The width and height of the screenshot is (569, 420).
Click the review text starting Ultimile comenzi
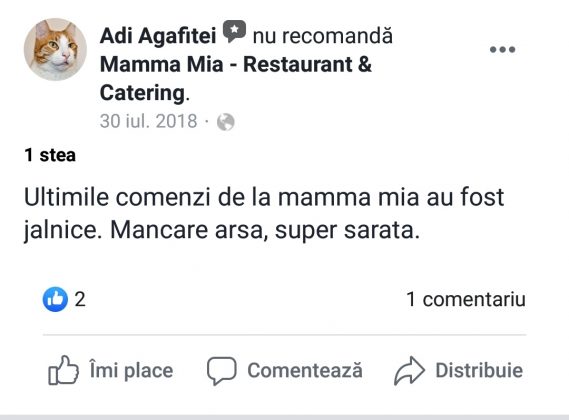click(x=264, y=214)
